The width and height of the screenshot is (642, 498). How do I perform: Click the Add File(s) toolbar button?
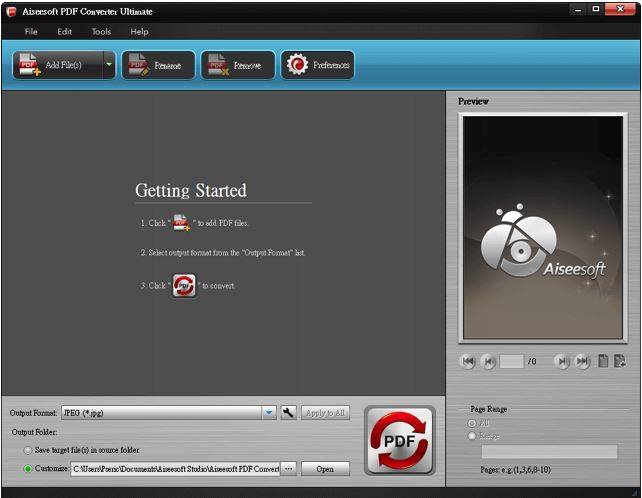[58, 65]
